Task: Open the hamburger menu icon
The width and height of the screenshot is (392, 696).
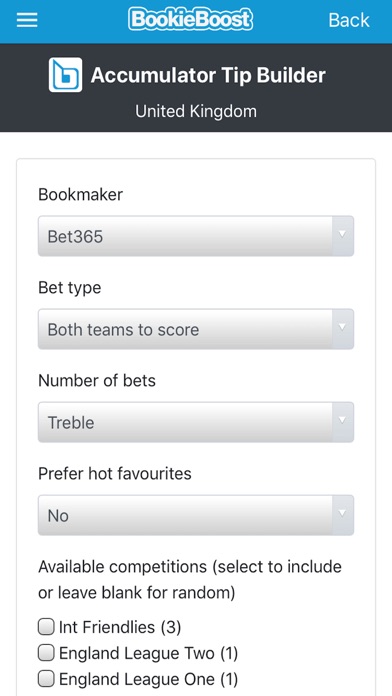Action: [27, 20]
